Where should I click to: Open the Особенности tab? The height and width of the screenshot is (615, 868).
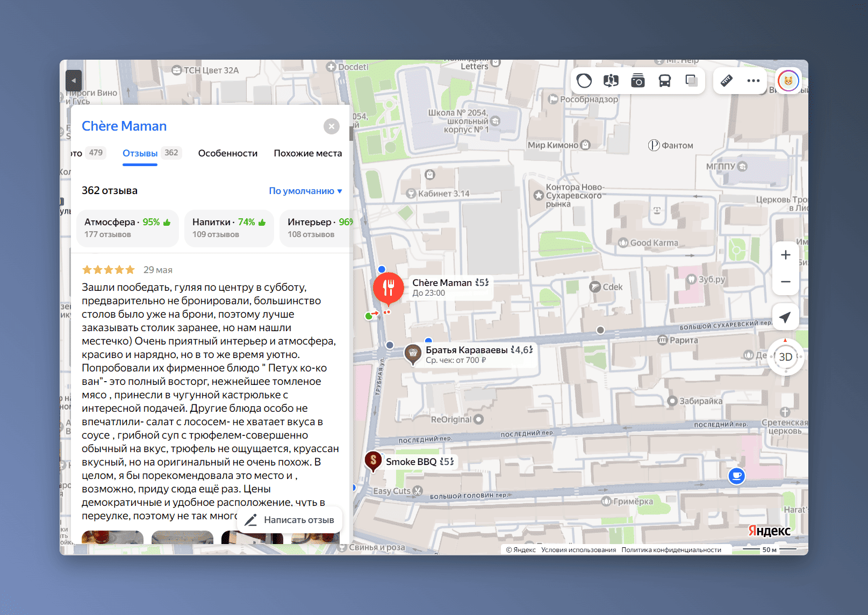pos(228,154)
